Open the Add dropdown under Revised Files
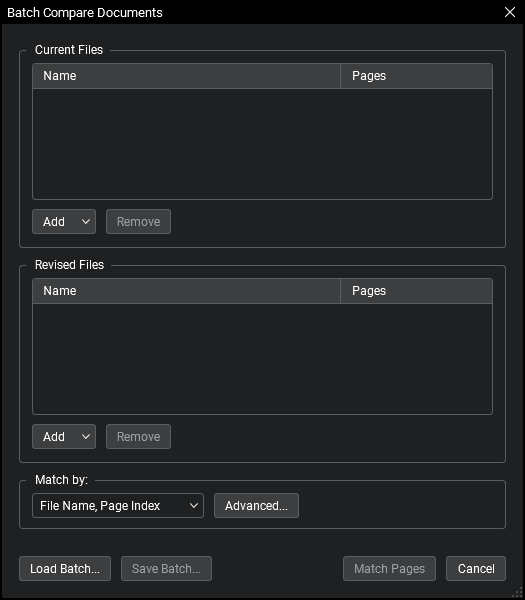The image size is (525, 600). (x=64, y=436)
